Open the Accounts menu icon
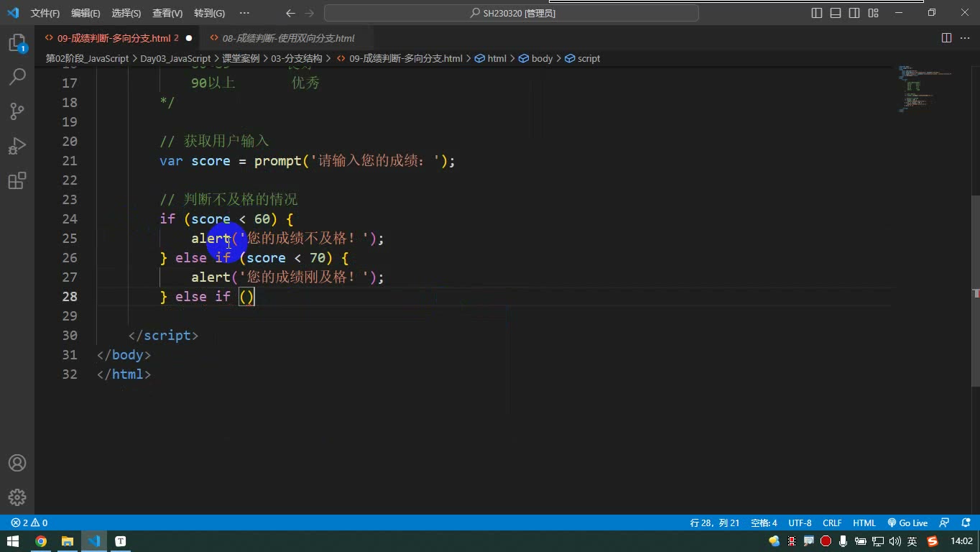 pyautogui.click(x=17, y=463)
